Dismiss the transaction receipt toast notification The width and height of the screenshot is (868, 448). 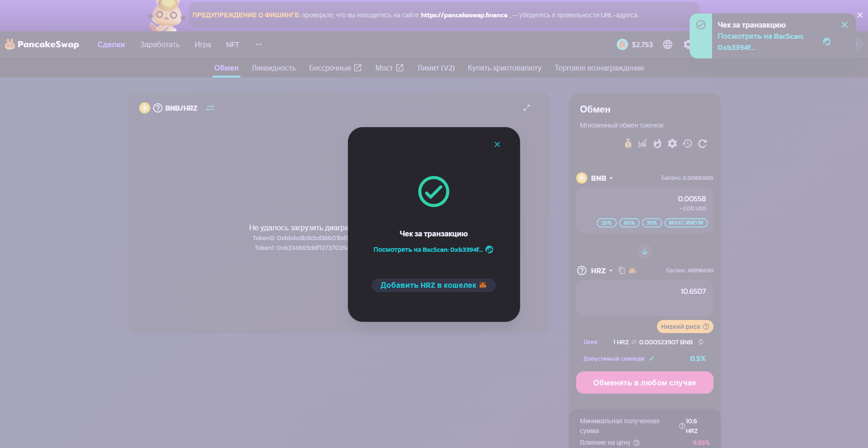point(844,25)
